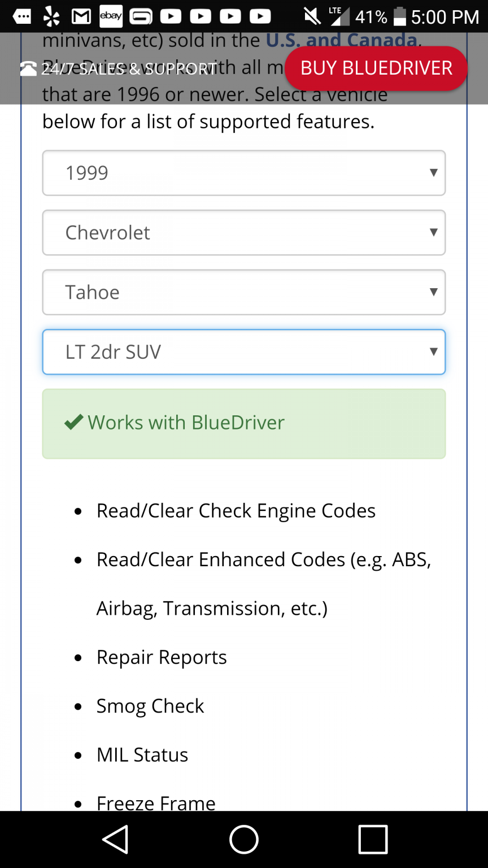Tap the muted sound status icon
This screenshot has height=868, width=488.
click(312, 16)
